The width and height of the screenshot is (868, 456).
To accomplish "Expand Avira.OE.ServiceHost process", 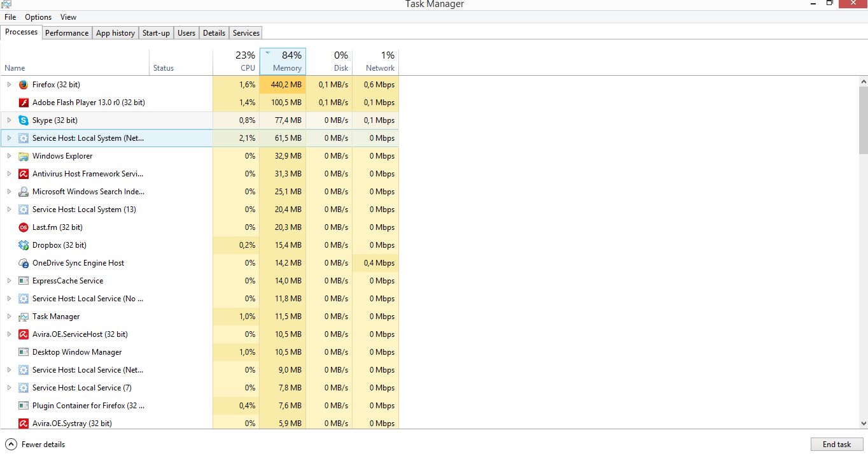I will (9, 334).
